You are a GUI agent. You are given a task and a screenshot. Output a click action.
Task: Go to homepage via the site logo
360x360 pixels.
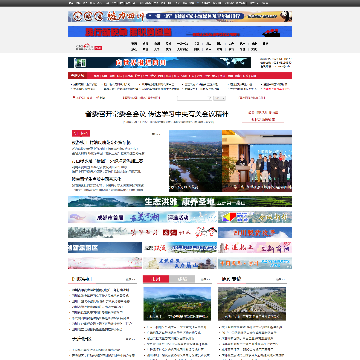pos(88,47)
